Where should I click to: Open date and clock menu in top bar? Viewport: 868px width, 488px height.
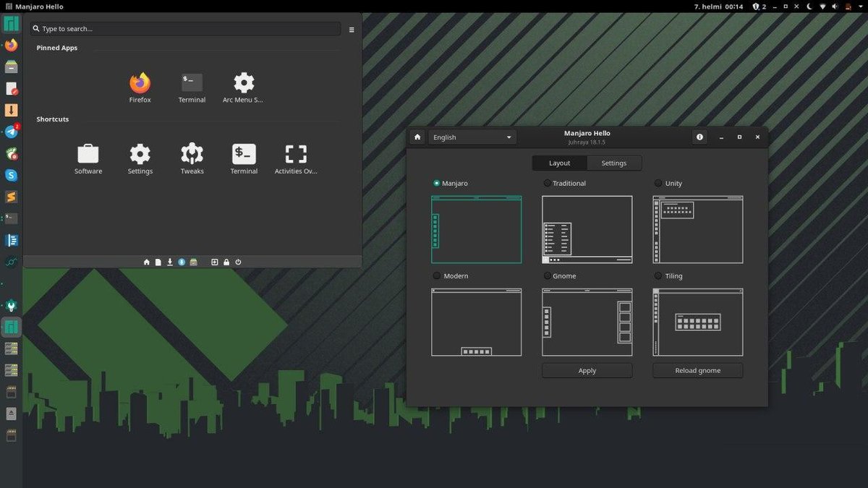pos(718,7)
